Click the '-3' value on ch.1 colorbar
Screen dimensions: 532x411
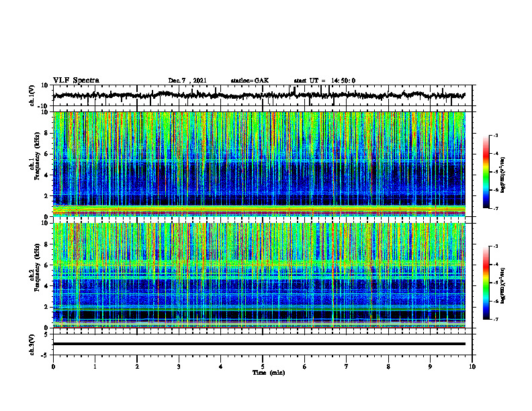point(496,135)
